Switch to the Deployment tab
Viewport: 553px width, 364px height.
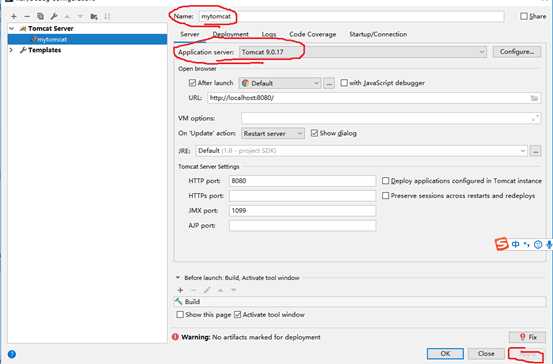(230, 35)
